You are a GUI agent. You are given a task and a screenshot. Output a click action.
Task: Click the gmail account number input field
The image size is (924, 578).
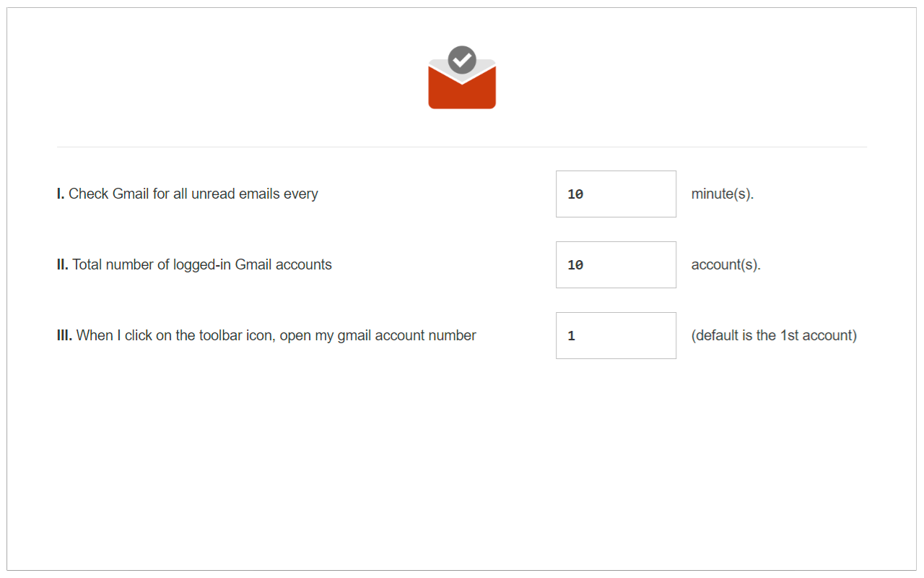[616, 335]
